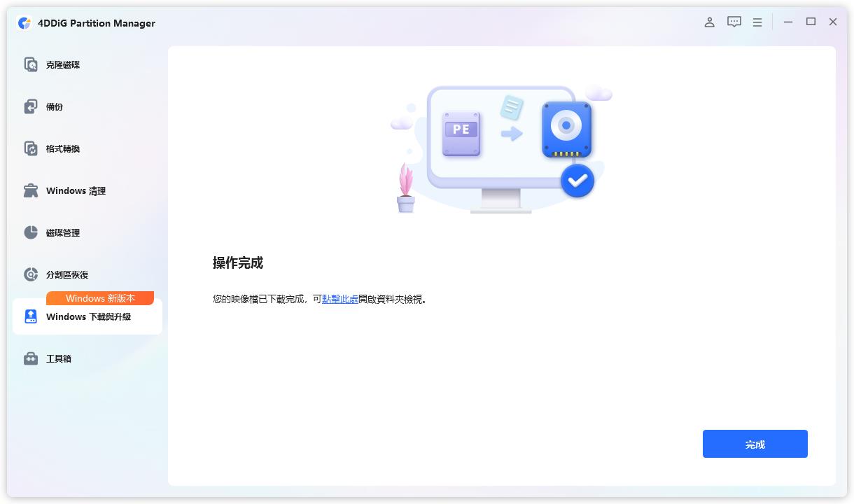Maximize the application window
This screenshot has width=854, height=504.
811,22
